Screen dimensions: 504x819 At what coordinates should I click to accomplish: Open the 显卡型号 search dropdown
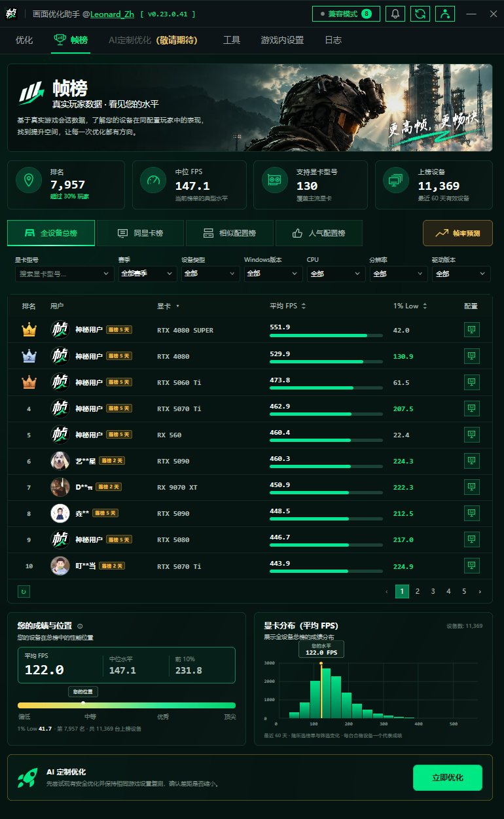[x=64, y=274]
